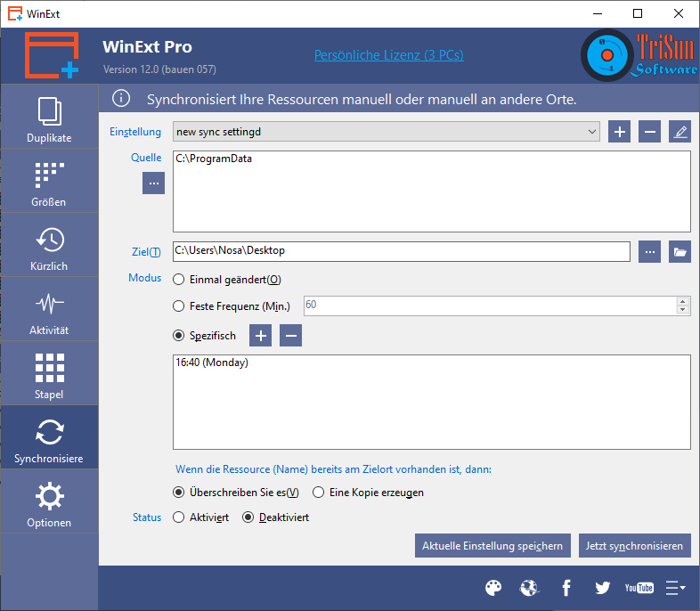Select the Synchronisiere sidebar item

point(49,437)
